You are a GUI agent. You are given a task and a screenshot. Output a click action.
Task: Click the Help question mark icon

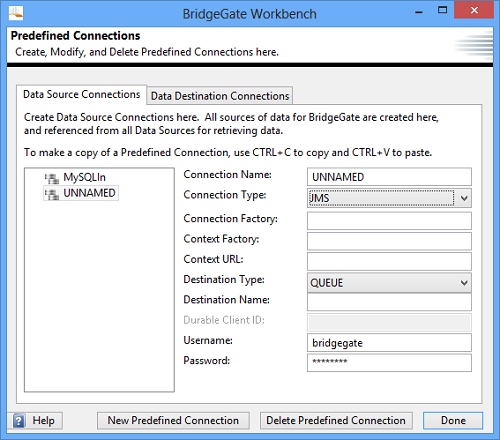tap(19, 421)
